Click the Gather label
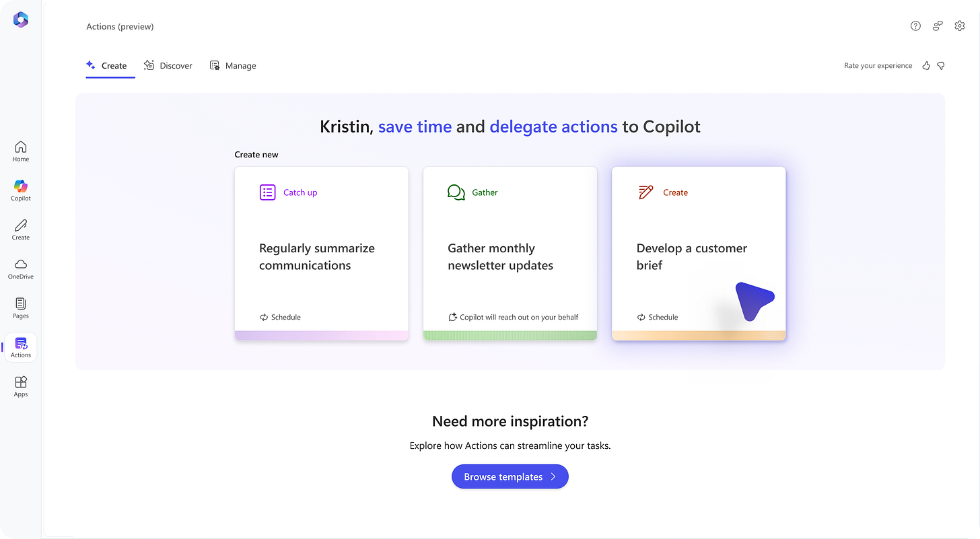The image size is (980, 539). (485, 192)
